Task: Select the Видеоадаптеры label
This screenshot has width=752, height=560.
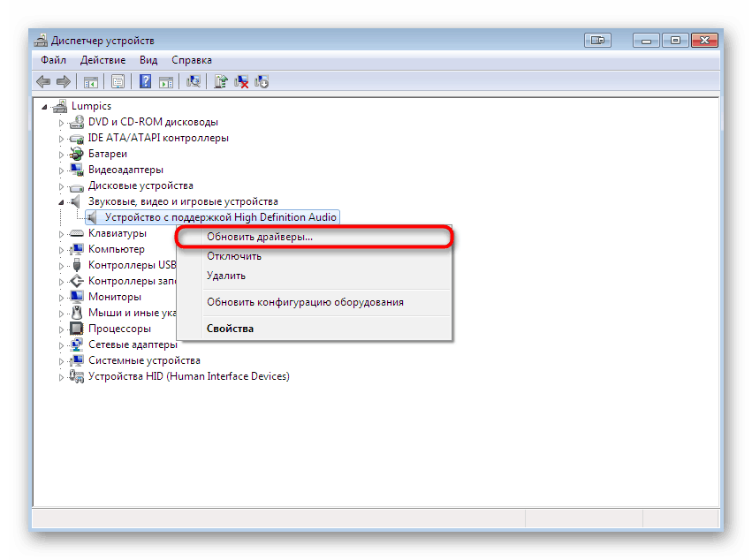Action: [125, 170]
